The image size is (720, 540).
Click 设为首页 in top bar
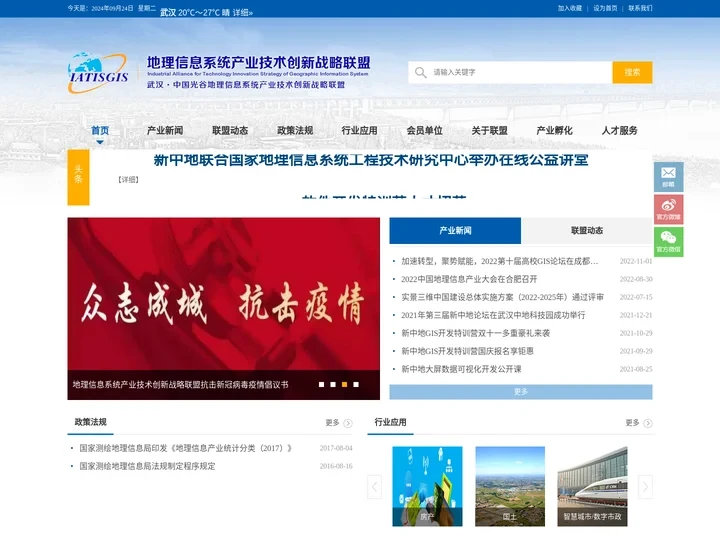pyautogui.click(x=605, y=8)
